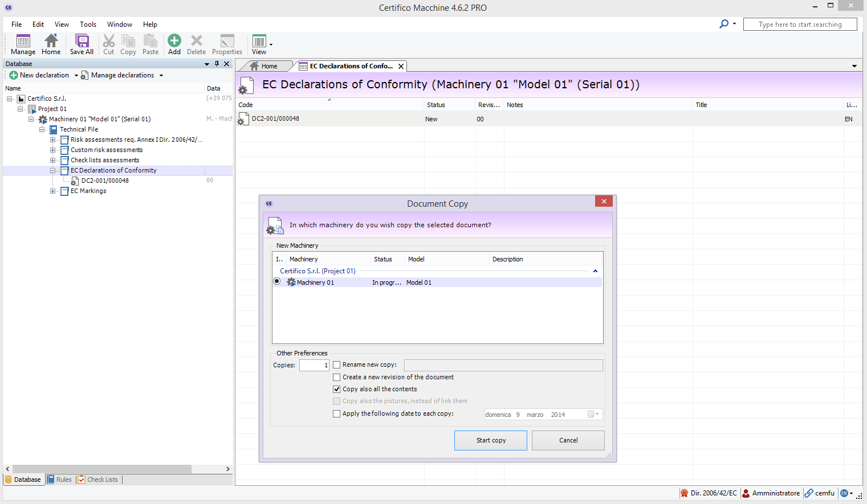Switch to the Rules tab

[59, 480]
